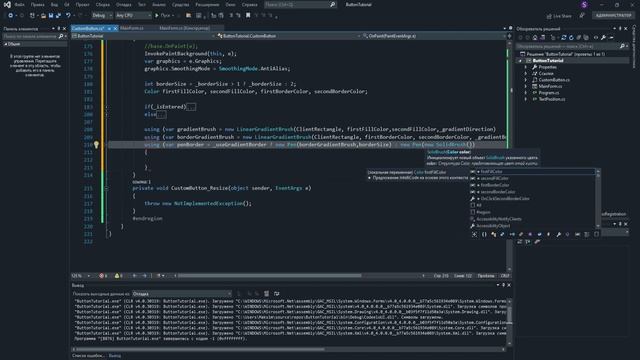Viewport: 640px width, 360px height.
Task: Click the lightbulb quick actions icon
Action: coord(96,144)
